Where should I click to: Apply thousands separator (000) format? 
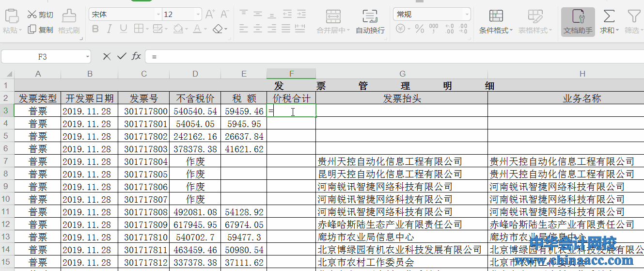tap(434, 29)
